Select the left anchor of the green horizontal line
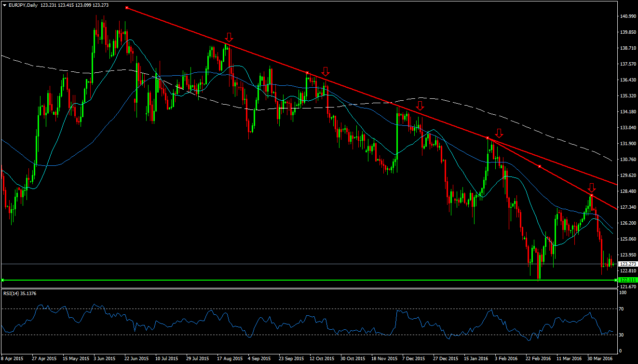The width and height of the screenshot is (638, 364). coord(2,280)
